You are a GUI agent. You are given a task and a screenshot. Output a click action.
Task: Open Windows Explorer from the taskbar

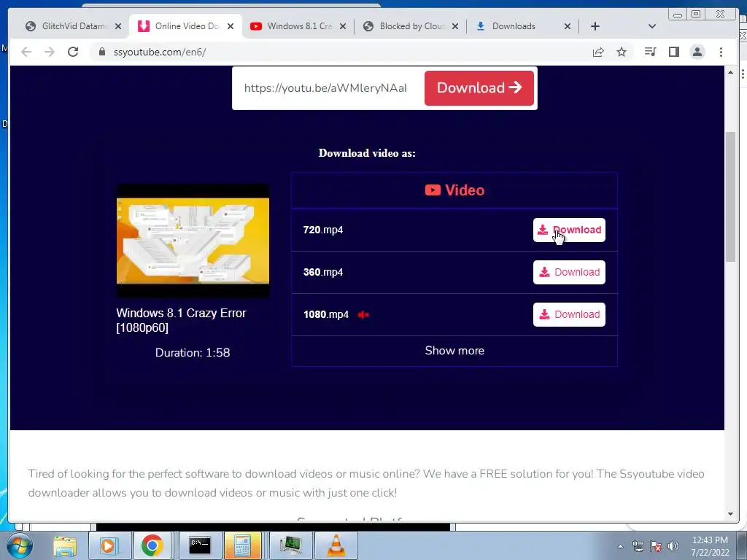pyautogui.click(x=65, y=545)
